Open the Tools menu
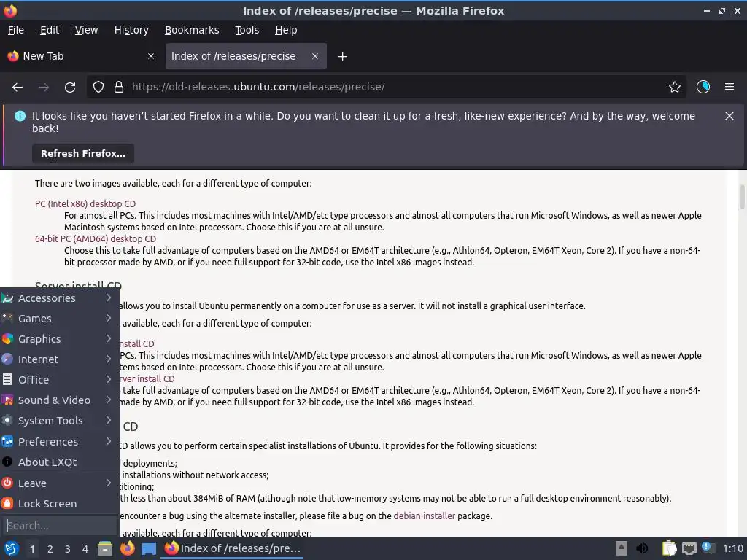 pos(247,30)
